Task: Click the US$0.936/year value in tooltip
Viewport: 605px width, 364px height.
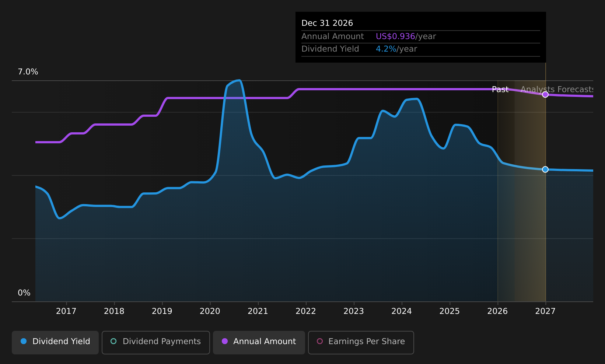Action: point(406,36)
